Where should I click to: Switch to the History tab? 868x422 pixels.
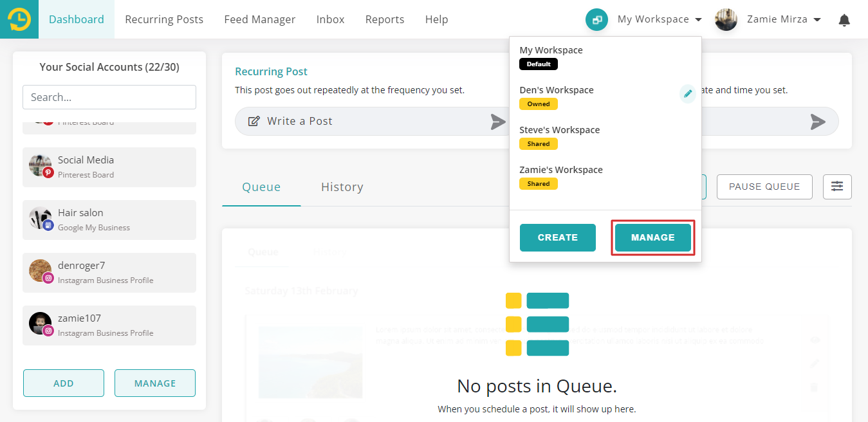pyautogui.click(x=342, y=187)
